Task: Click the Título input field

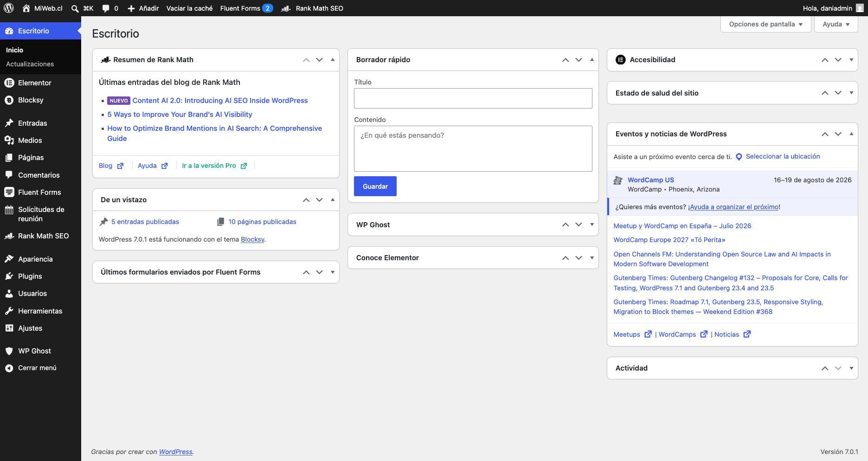Action: pyautogui.click(x=473, y=98)
